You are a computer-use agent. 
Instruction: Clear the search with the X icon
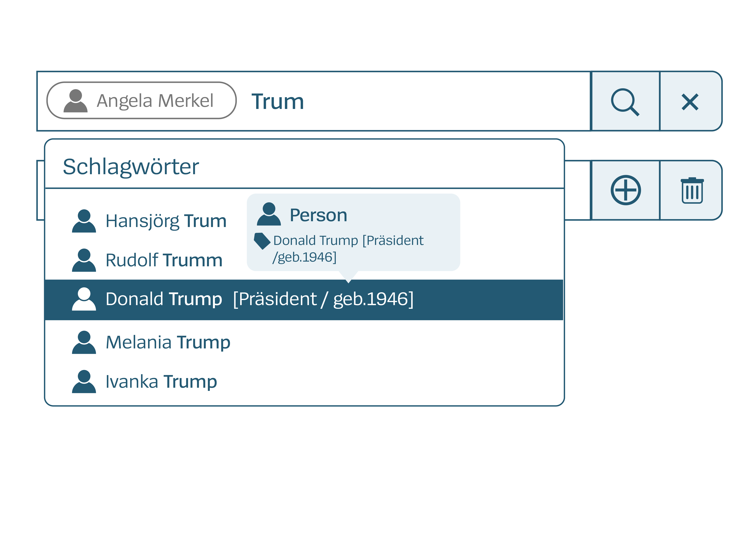tap(690, 102)
